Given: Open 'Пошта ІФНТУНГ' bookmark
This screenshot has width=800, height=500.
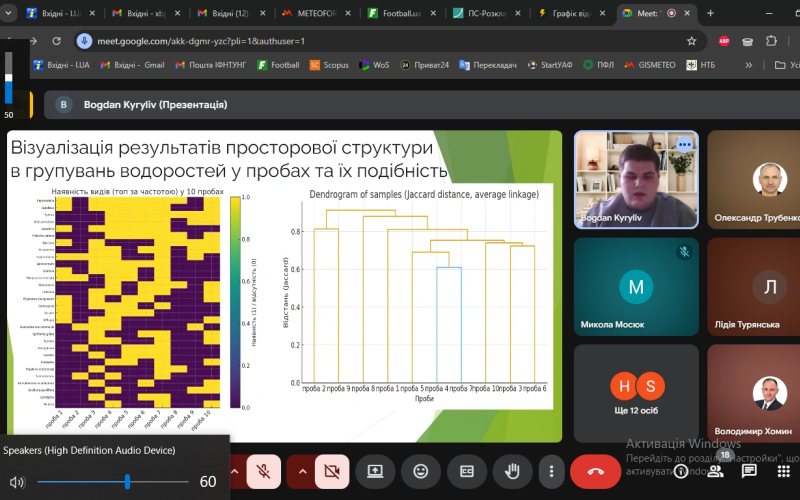Looking at the screenshot, I should (210, 65).
